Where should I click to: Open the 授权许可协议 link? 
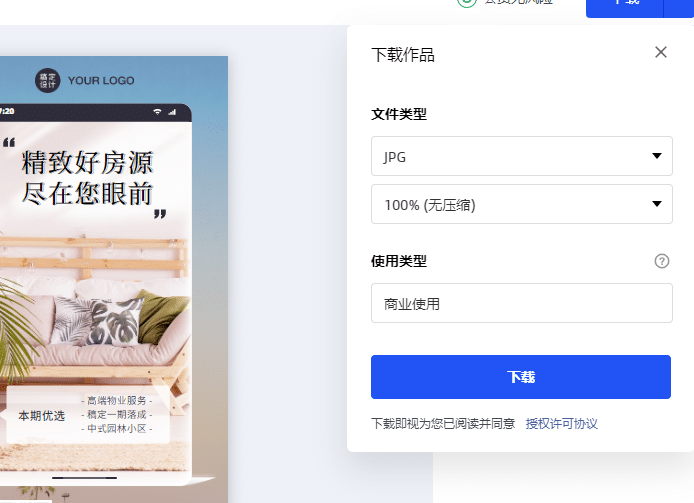tap(562, 424)
